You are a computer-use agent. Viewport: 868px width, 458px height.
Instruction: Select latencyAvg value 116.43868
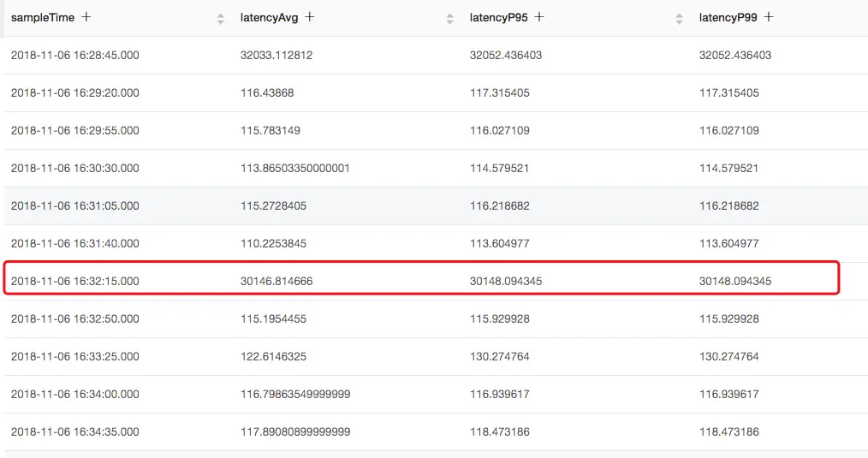(267, 93)
